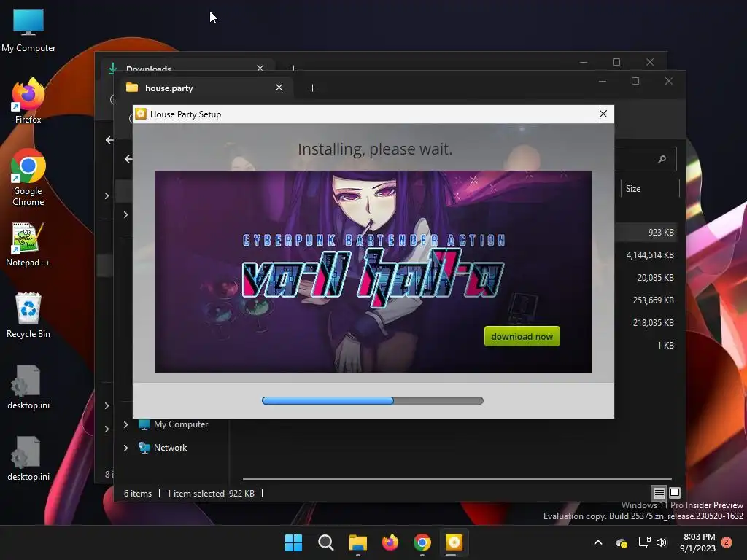Select the upper desktop.ini file icon

(28, 387)
